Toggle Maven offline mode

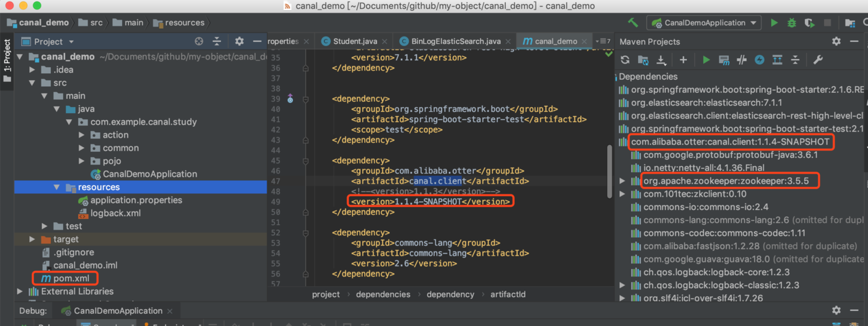click(x=742, y=60)
